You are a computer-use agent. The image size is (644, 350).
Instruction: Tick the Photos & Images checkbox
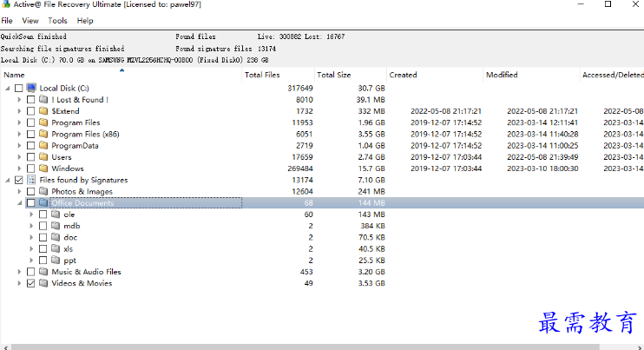[x=30, y=191]
